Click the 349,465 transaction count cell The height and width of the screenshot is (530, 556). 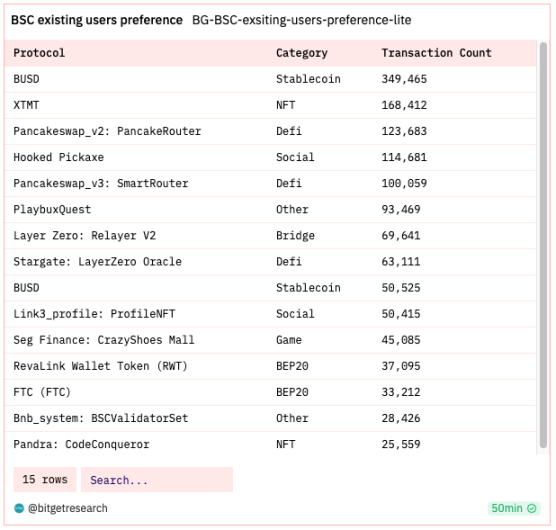click(x=404, y=79)
